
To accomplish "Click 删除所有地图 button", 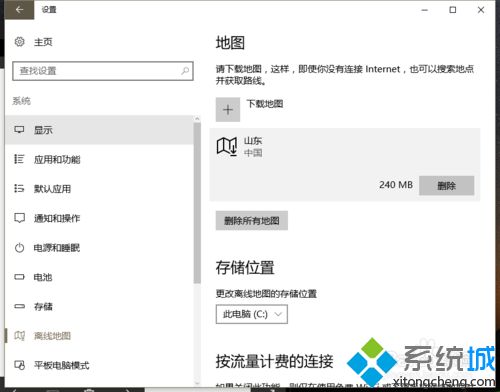I will 252,220.
